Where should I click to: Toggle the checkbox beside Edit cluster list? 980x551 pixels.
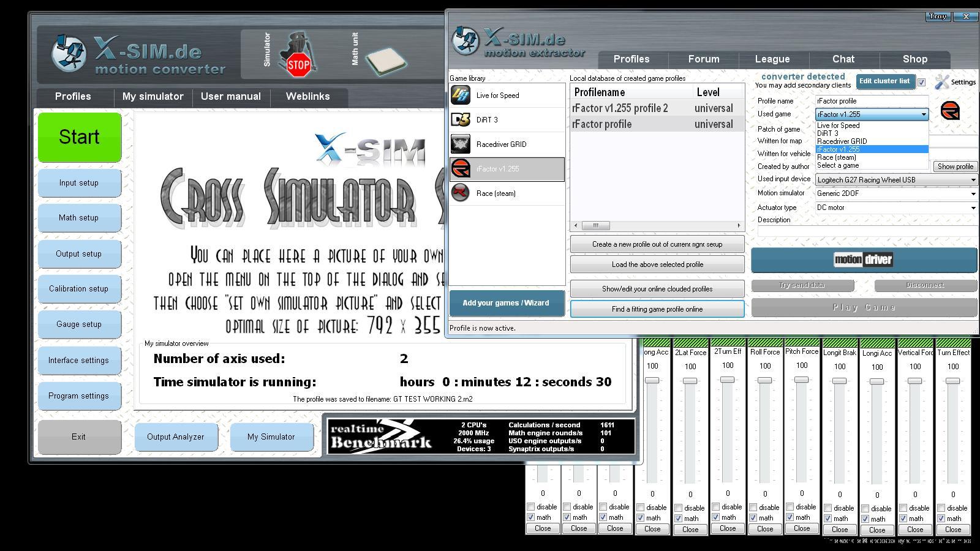click(x=922, y=82)
